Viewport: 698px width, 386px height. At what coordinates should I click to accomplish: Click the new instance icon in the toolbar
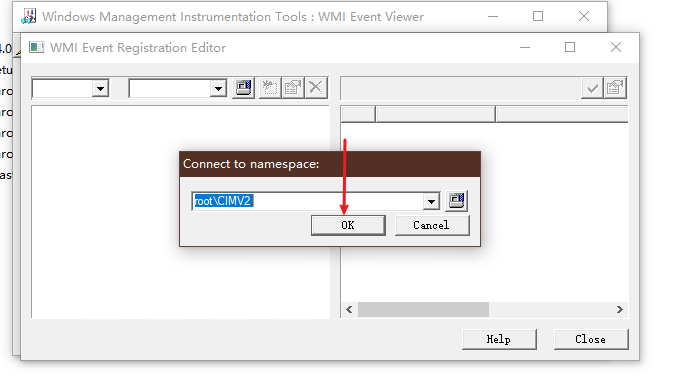(x=270, y=88)
